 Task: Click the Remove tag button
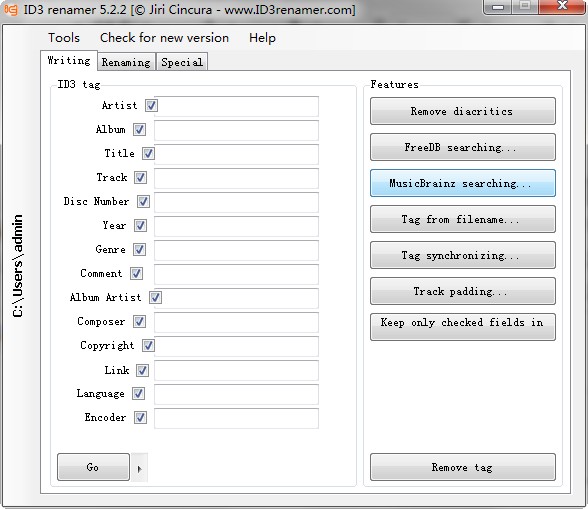click(x=463, y=467)
